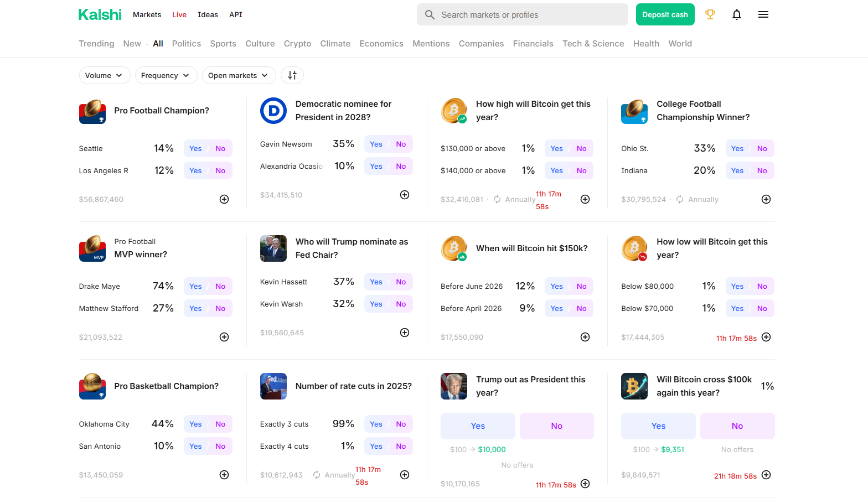Click the Kalshi logo
Screen dimensions: 868x498
(100, 14)
